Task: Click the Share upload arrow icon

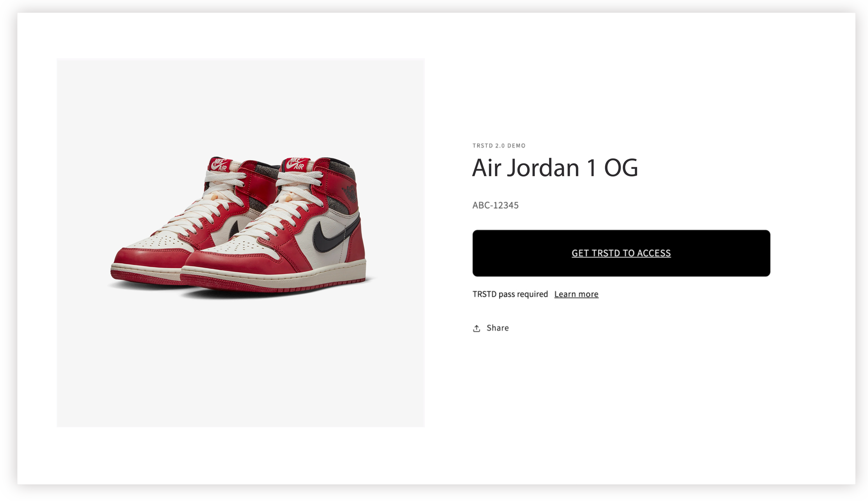Action: point(476,328)
